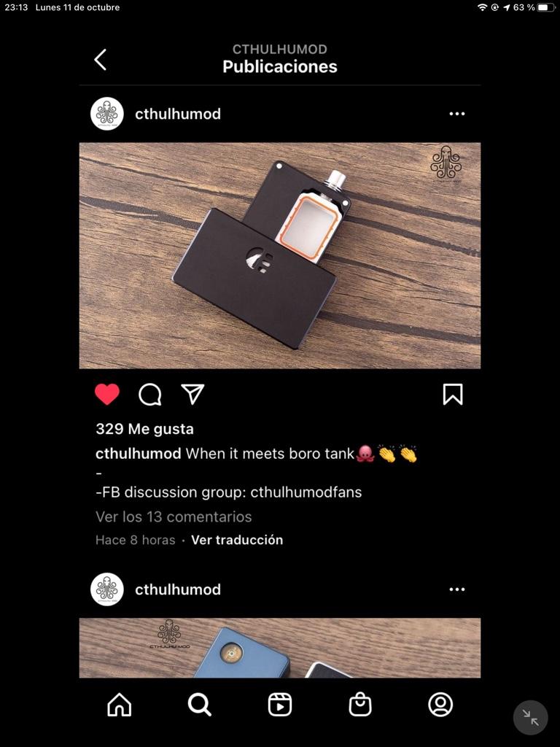The image size is (560, 747).
Task: Open three-dot options menu for second post
Action: pos(457,589)
